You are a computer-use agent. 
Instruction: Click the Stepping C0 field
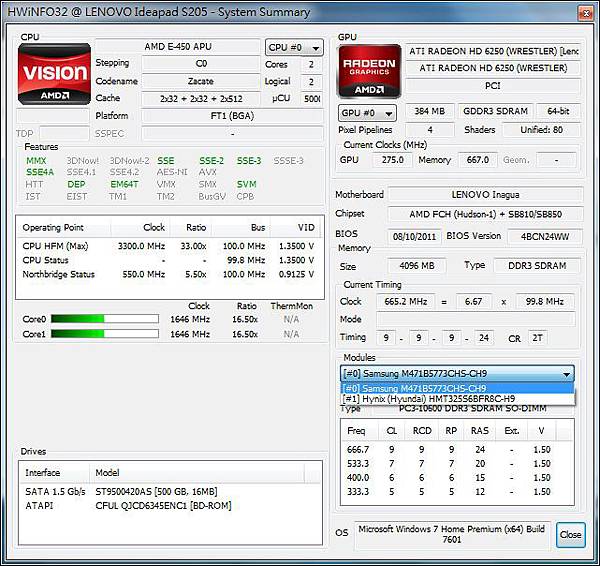201,64
